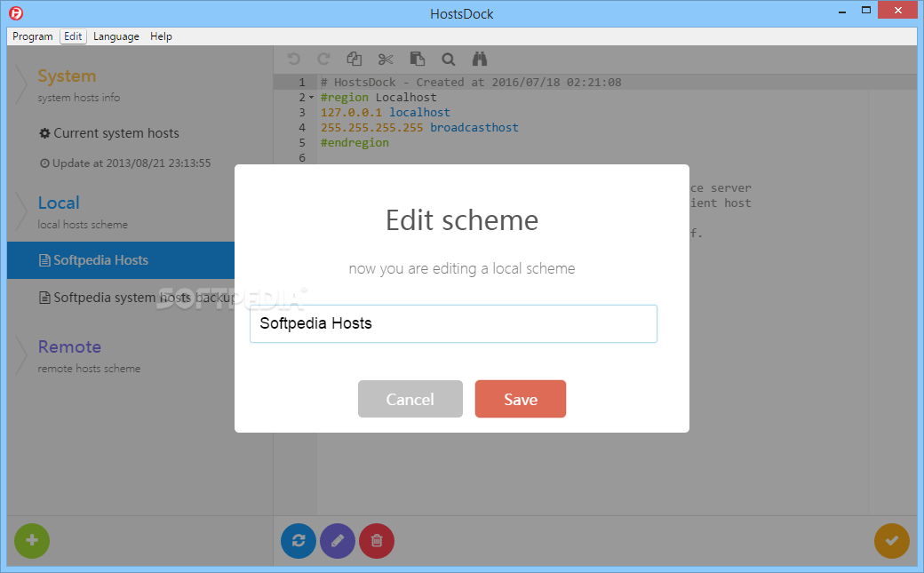Viewport: 924px width, 573px height.
Task: Open the Help menu
Action: point(161,36)
